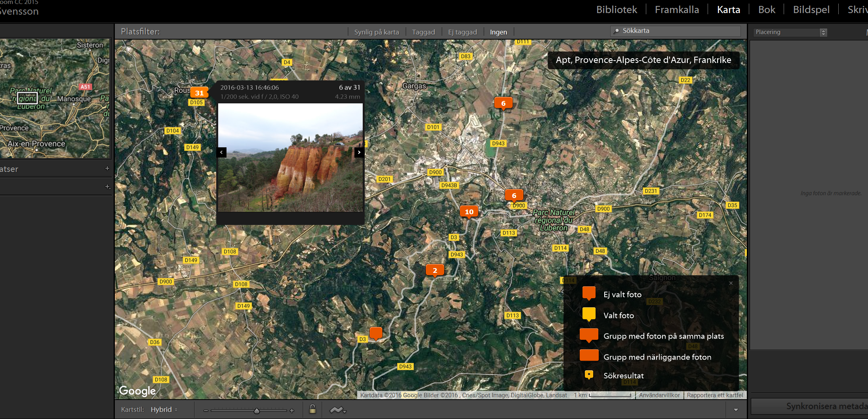The image size is (868, 419).
Task: Click Aix-en-Provence in navigator map
Action: pyautogui.click(x=36, y=144)
